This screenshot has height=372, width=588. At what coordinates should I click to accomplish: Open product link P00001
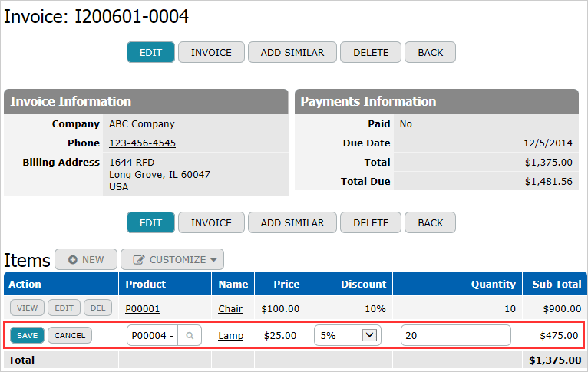coord(143,308)
